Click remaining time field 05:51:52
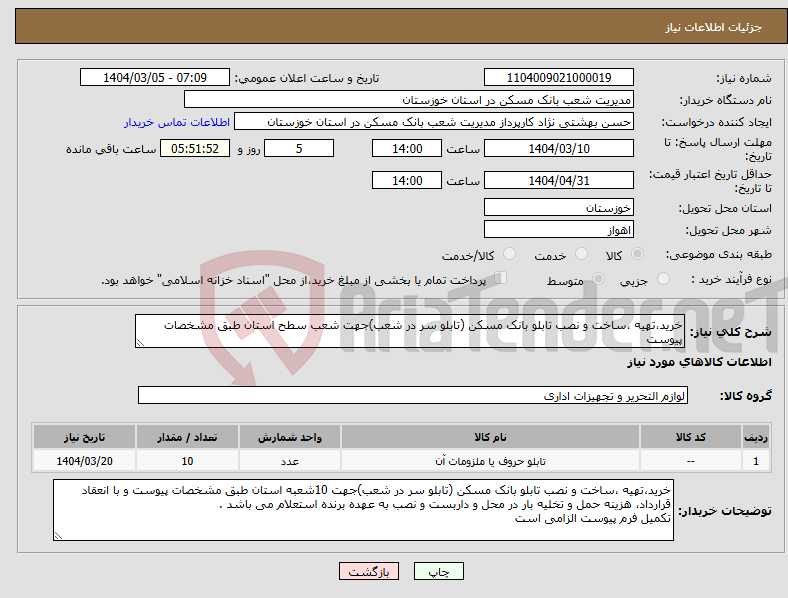Viewport: 788px width, 598px height. (x=195, y=148)
